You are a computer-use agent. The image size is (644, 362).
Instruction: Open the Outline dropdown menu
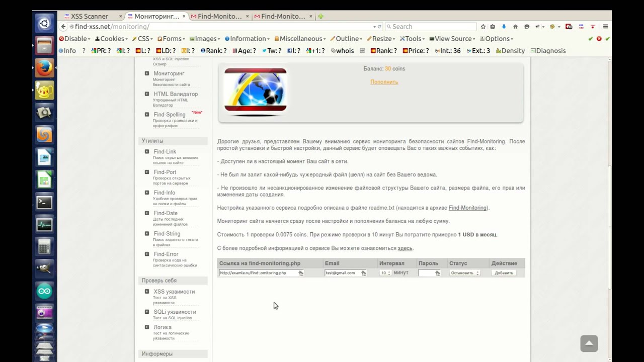pos(347,39)
